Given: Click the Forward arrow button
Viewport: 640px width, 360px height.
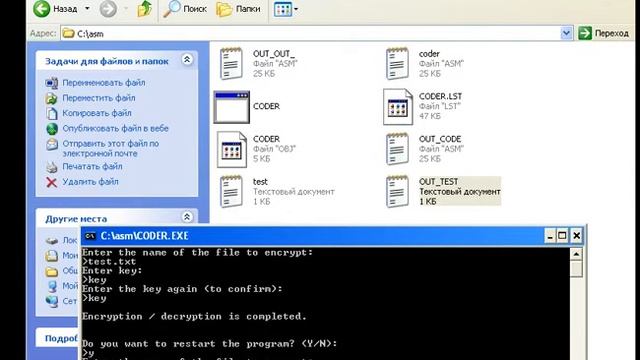Looking at the screenshot, I should [108, 9].
